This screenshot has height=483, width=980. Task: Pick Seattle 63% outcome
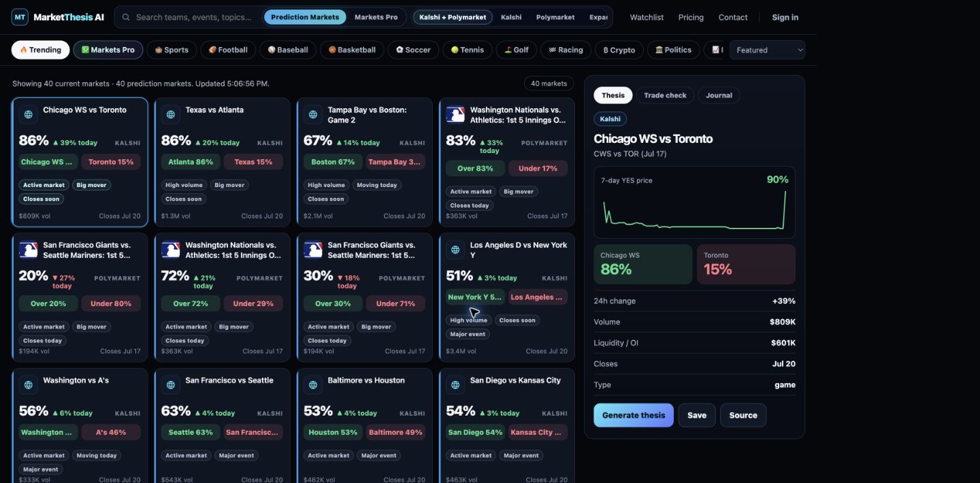click(x=191, y=432)
